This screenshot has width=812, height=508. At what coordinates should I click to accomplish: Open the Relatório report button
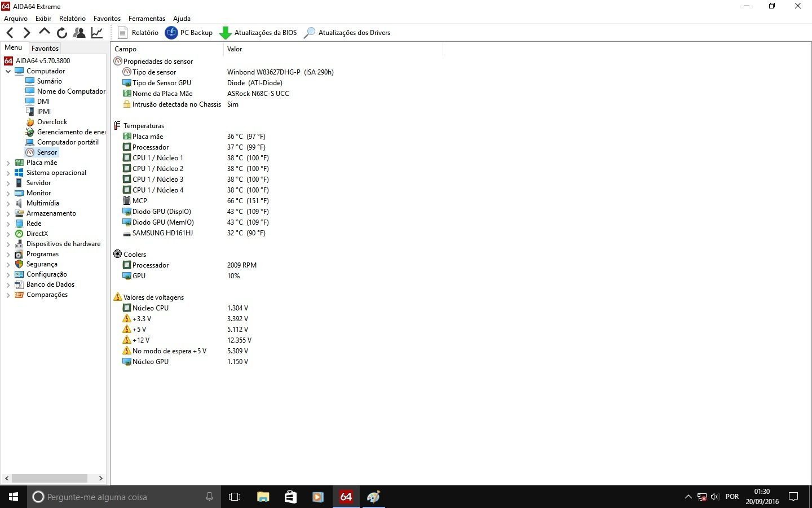click(138, 33)
